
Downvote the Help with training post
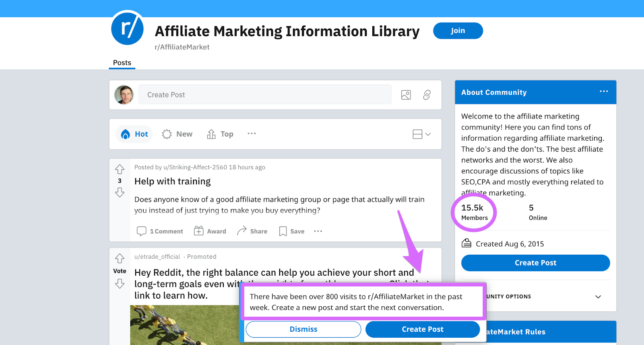120,193
